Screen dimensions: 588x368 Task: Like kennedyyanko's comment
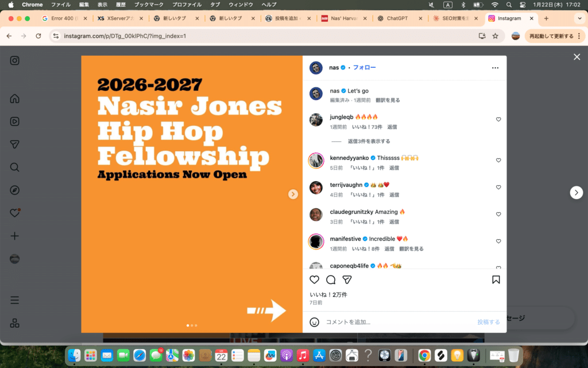498,160
